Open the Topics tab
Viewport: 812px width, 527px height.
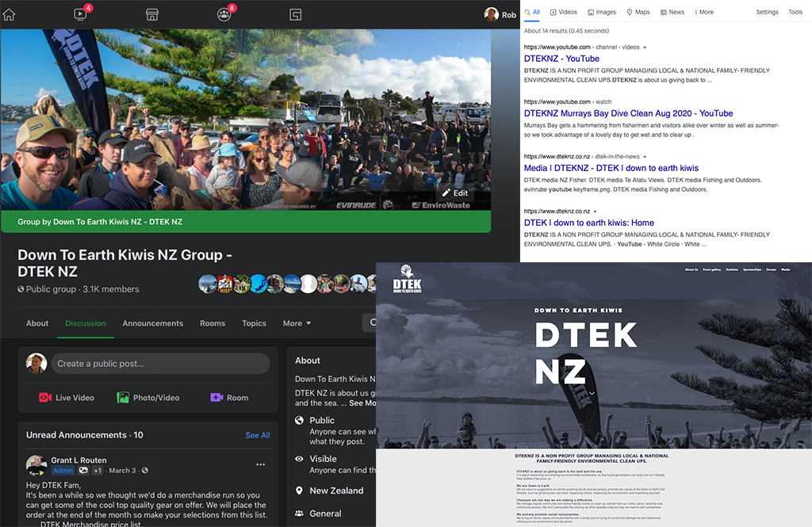(x=254, y=323)
